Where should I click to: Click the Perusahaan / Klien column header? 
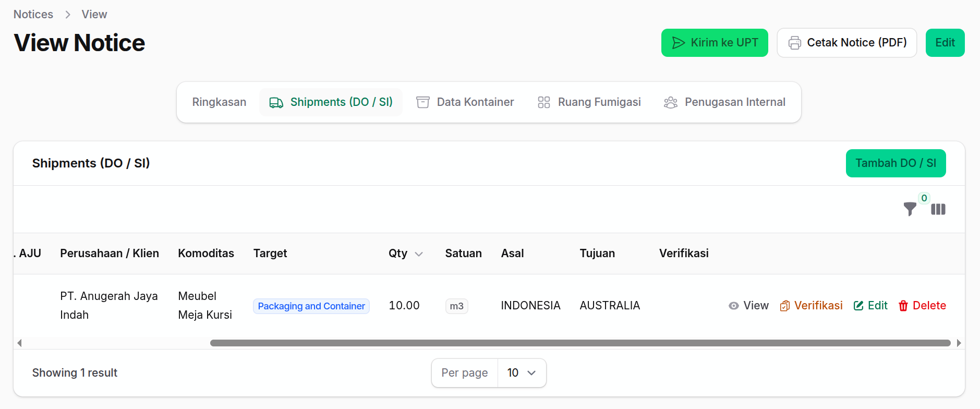coord(110,254)
